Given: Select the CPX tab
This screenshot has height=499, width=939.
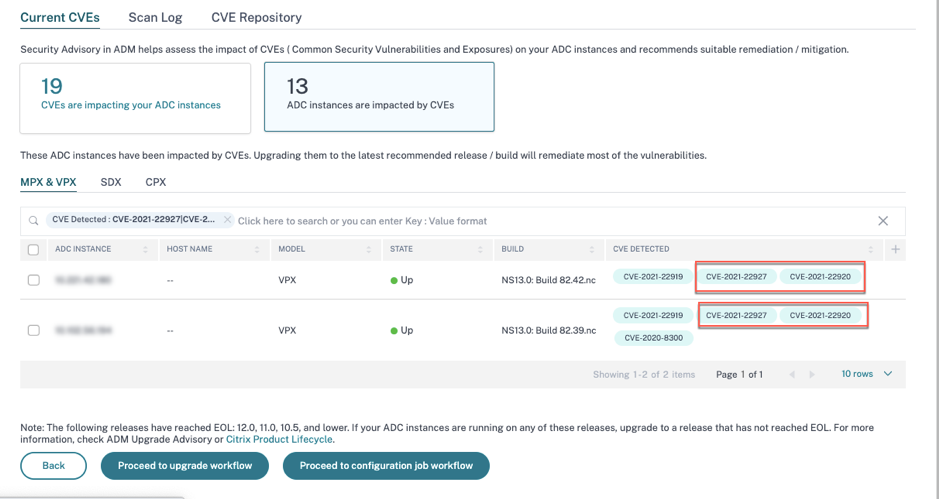Looking at the screenshot, I should tap(156, 182).
